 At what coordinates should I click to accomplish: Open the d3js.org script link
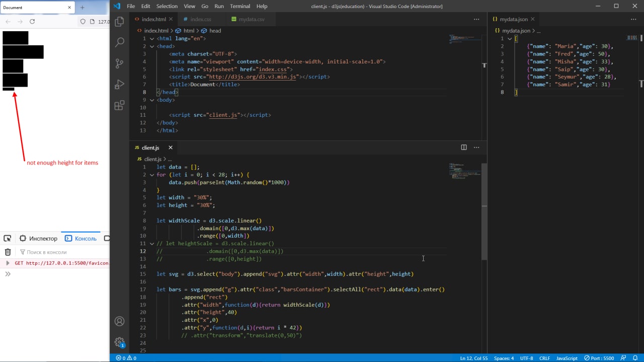(x=252, y=77)
